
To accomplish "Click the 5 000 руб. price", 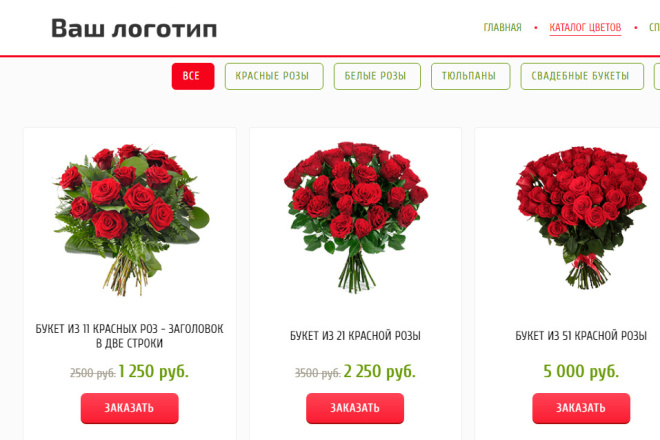I will [581, 371].
